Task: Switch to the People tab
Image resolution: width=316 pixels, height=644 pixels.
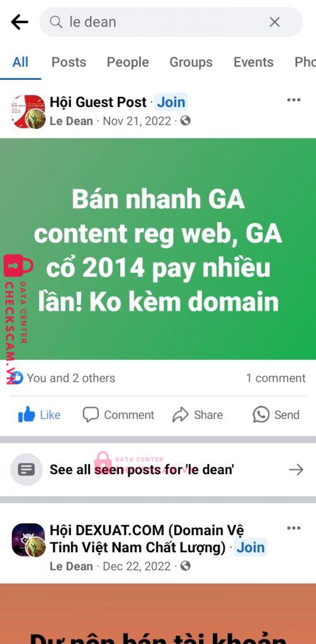Action: pyautogui.click(x=128, y=62)
